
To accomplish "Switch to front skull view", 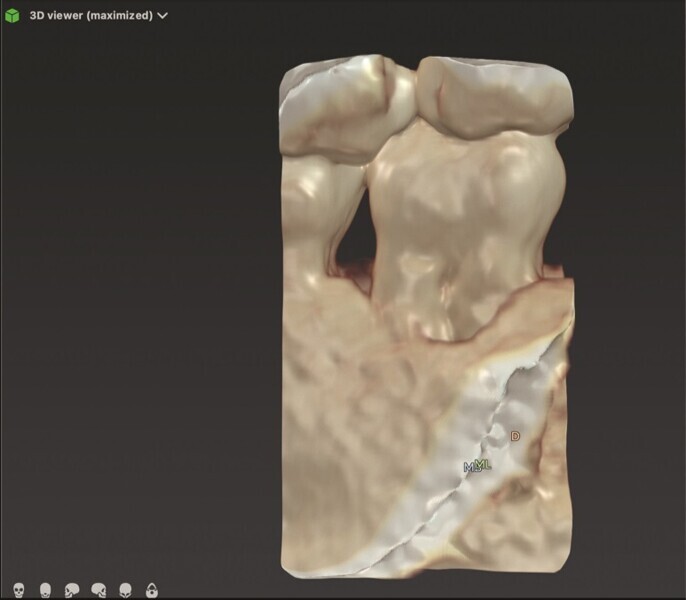I will click(18, 590).
